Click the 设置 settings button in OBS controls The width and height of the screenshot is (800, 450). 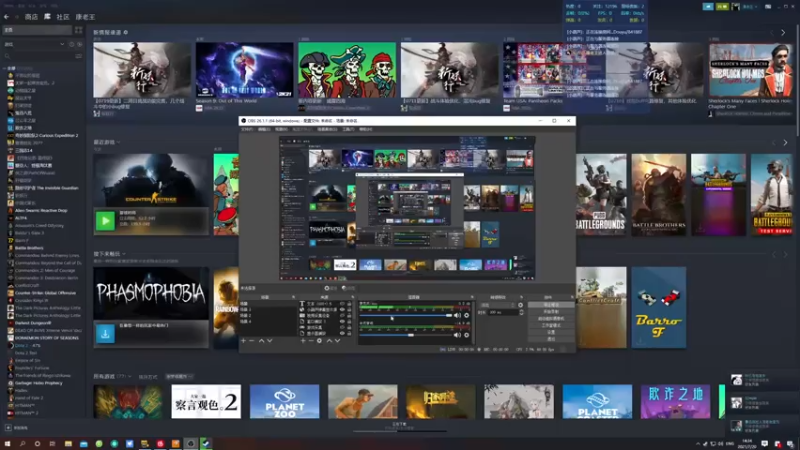coord(551,332)
